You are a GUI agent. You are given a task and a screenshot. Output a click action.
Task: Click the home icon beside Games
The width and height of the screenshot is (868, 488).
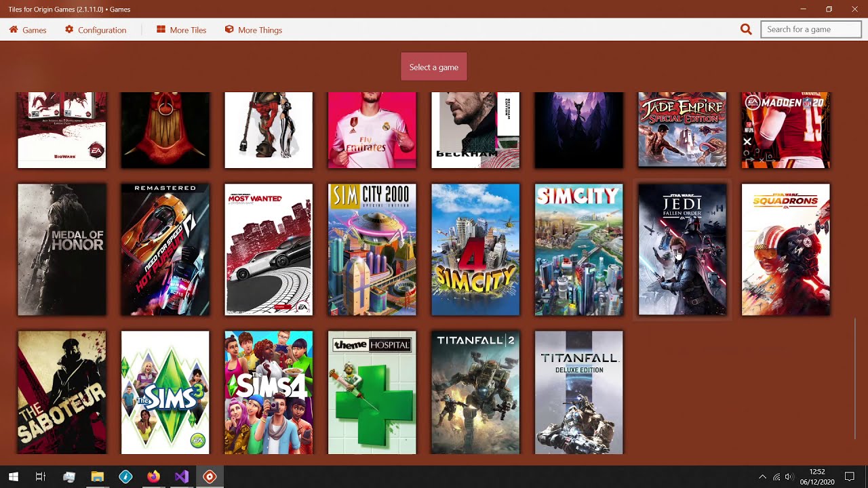[x=14, y=30]
